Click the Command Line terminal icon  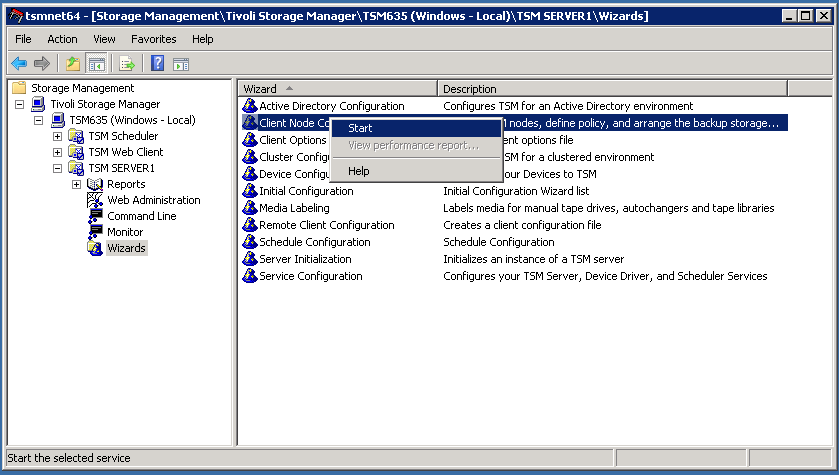95,216
